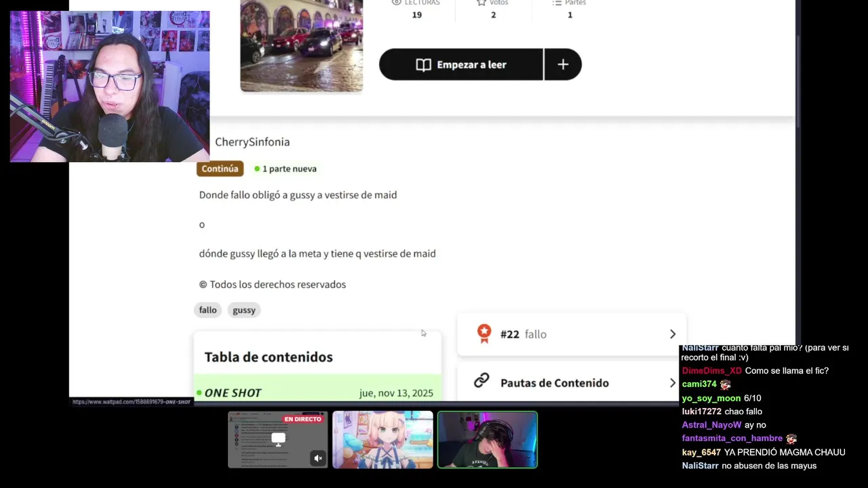This screenshot has width=868, height=488.
Task: Open the book icon on Empezar a leer
Action: click(x=423, y=65)
